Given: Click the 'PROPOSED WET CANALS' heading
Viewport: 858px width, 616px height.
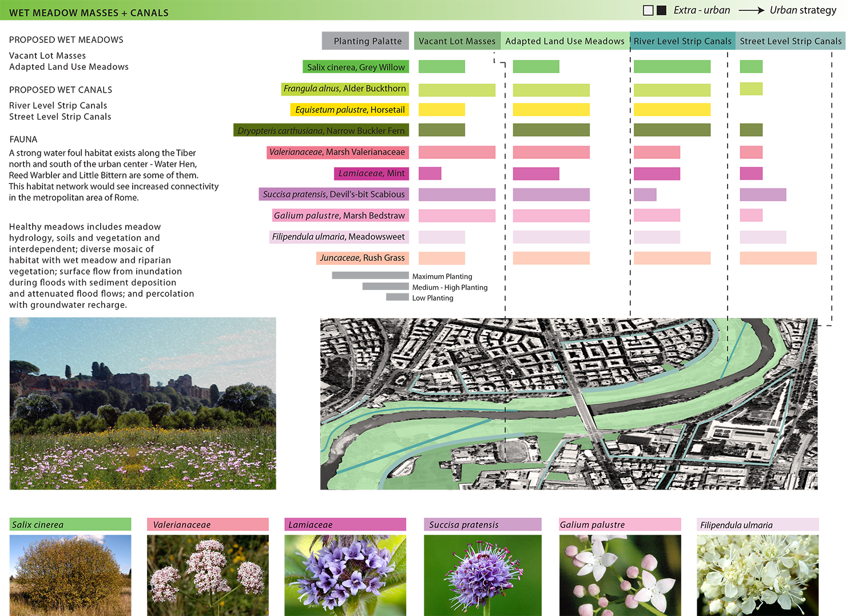Looking at the screenshot, I should click(61, 90).
